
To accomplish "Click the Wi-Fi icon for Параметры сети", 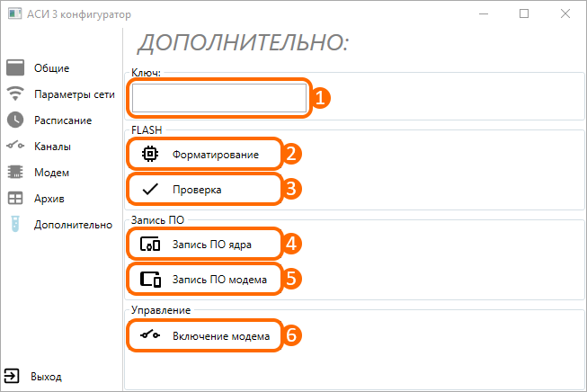I will (15, 94).
